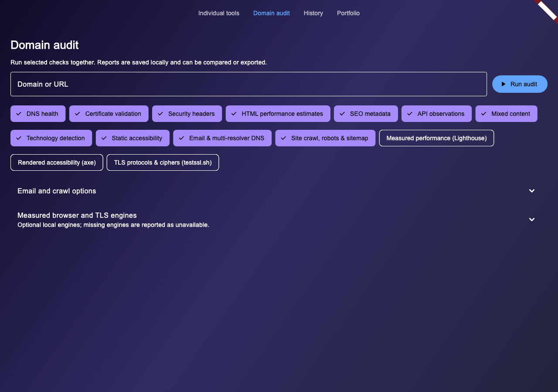This screenshot has height=392, width=558.
Task: Expand Measured browser and TLS engines chevron
Action: [x=532, y=220]
